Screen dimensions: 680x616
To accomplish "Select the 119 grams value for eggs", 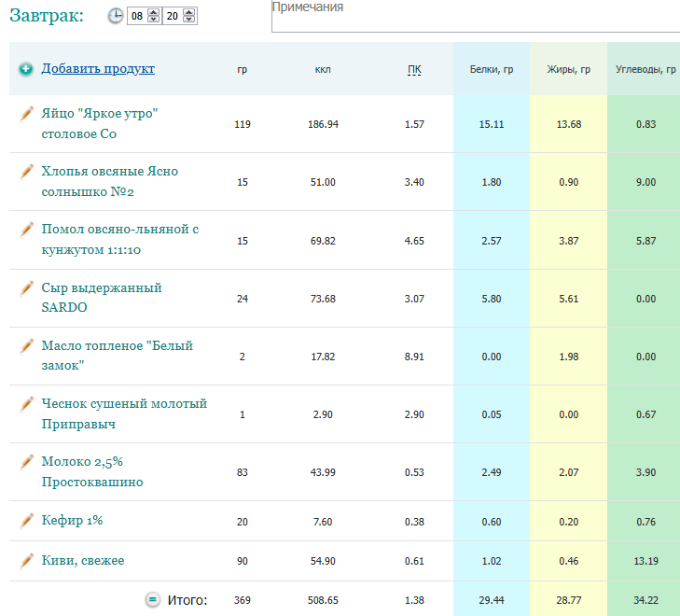I will click(x=243, y=124).
